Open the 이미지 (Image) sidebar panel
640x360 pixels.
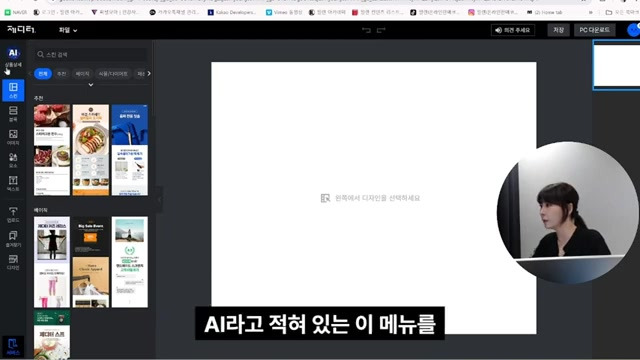click(13, 137)
